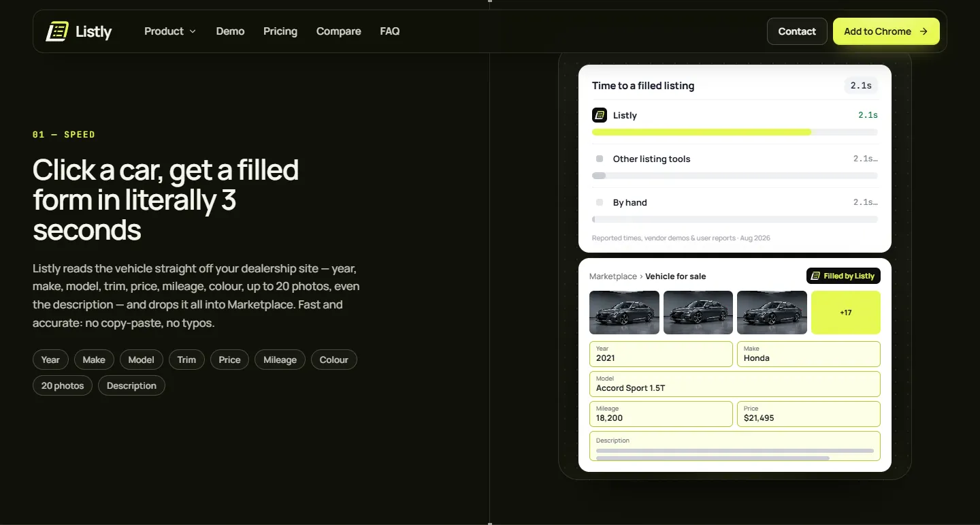Click the Colour feature chip
980x525 pixels.
[x=334, y=360]
